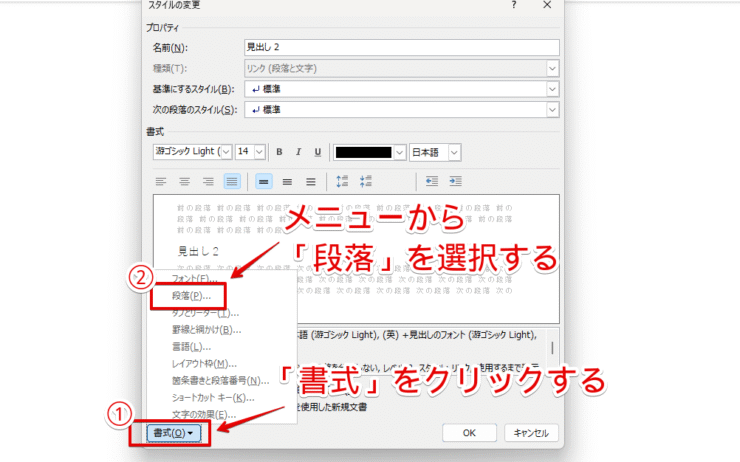Toggle Underline formatting button
The height and width of the screenshot is (462, 740).
click(318, 152)
